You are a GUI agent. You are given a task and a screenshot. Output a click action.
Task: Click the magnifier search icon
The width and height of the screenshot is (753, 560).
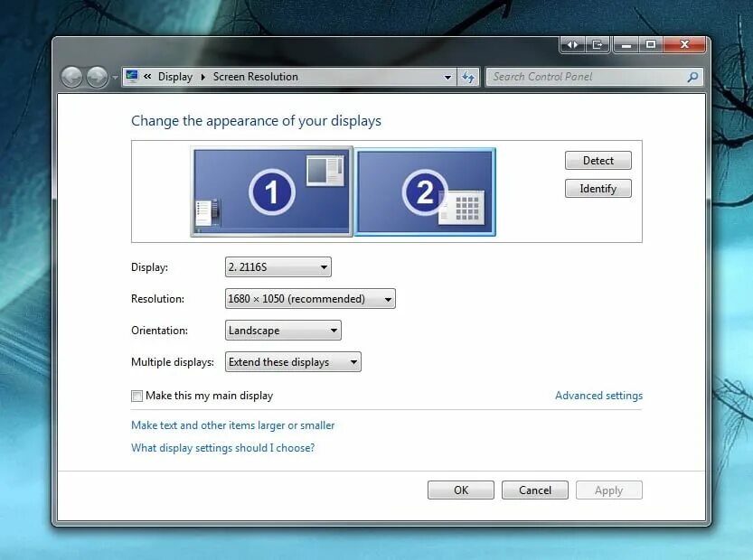click(x=692, y=77)
